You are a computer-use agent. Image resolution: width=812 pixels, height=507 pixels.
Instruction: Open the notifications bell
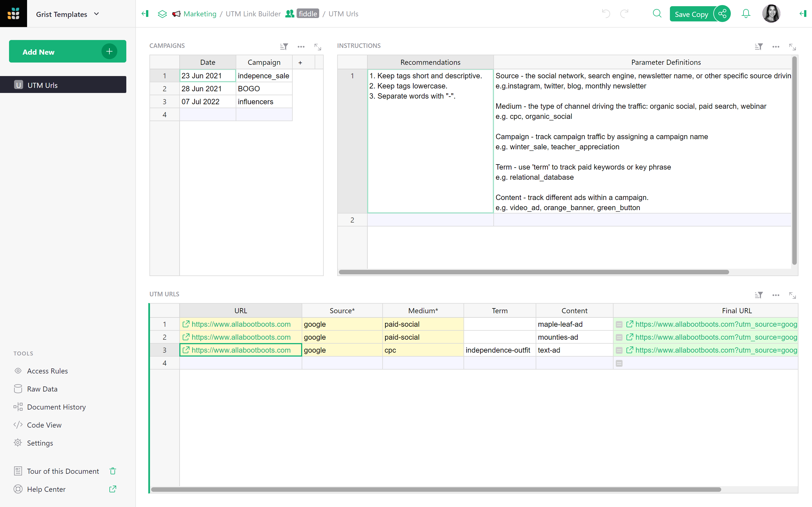click(x=745, y=14)
